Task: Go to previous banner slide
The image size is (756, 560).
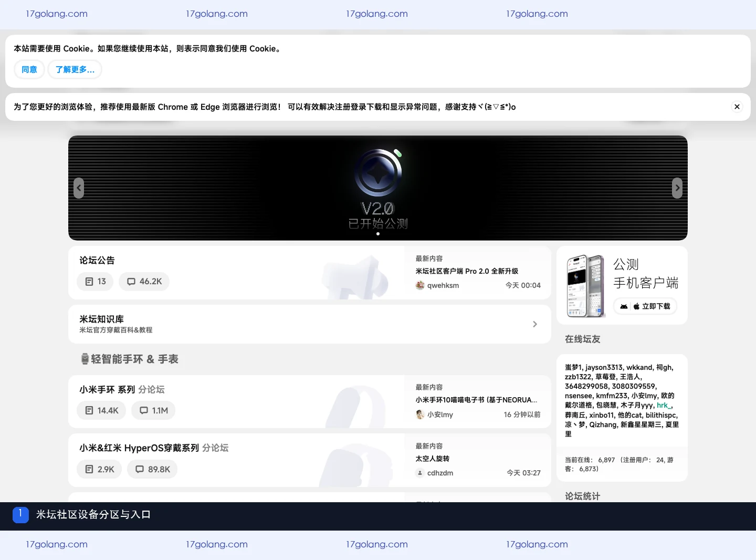Action: pos(79,188)
